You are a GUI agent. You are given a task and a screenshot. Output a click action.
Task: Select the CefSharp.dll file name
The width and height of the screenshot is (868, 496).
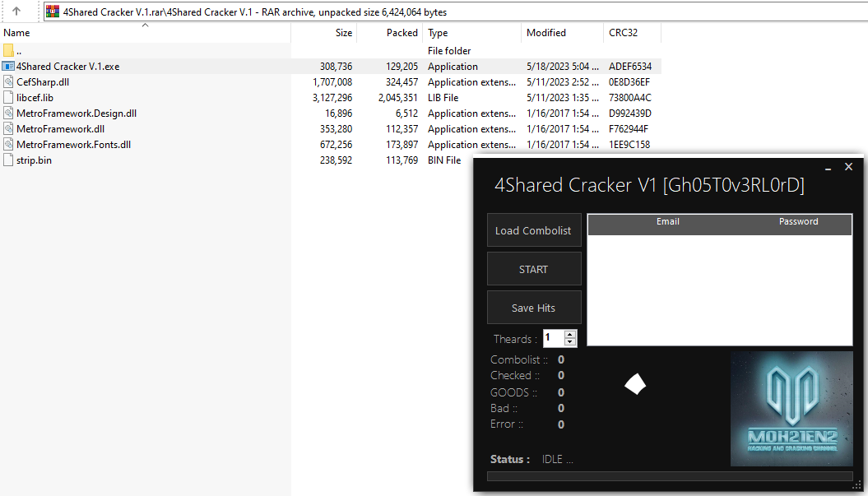[43, 82]
